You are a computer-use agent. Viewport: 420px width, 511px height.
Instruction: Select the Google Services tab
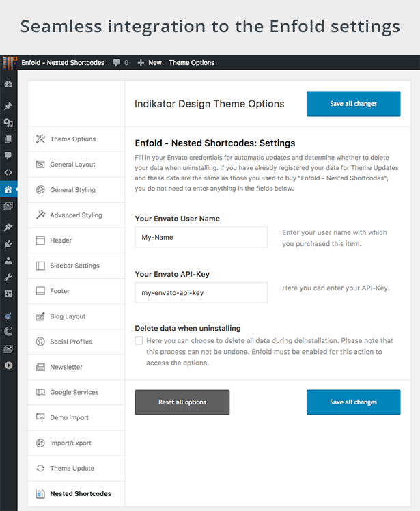tap(76, 392)
